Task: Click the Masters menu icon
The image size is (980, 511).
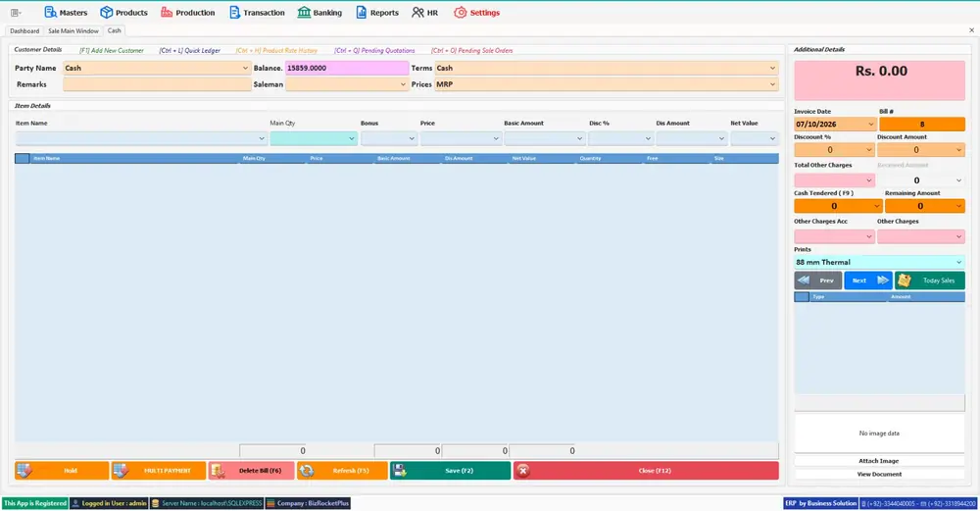Action: pyautogui.click(x=50, y=13)
